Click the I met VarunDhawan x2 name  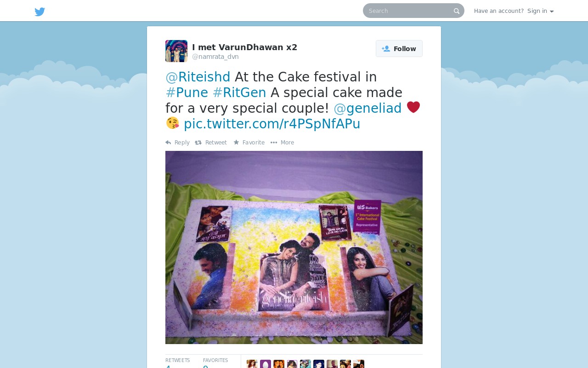245,47
